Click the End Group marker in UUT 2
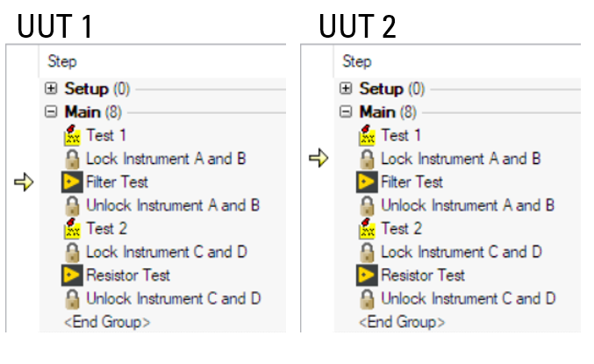Viewport: 594px width, 364px height. pyautogui.click(x=402, y=321)
